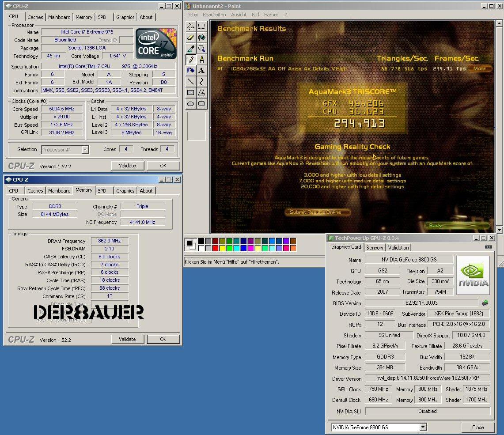Open the NVIDIA GeForce 8800 GS dropdown
504x435 pixels.
[x=423, y=427]
